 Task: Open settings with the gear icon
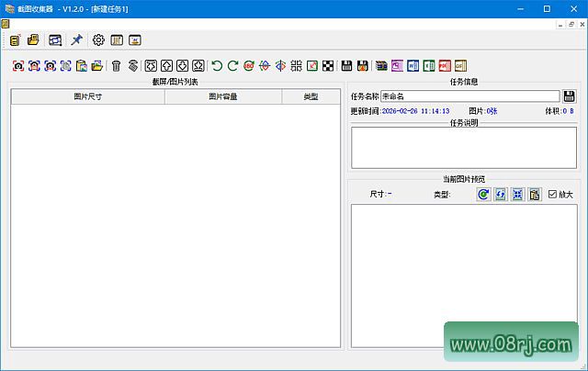[98, 40]
